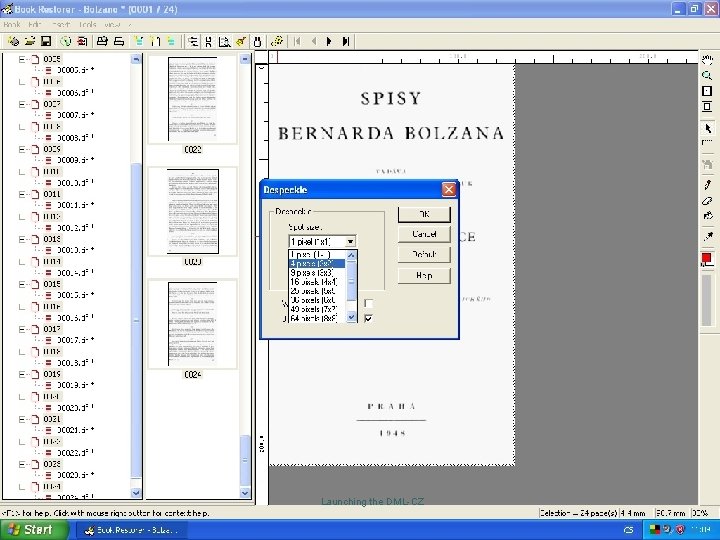This screenshot has width=720, height=540.
Task: Open the View menu
Action: point(112,25)
